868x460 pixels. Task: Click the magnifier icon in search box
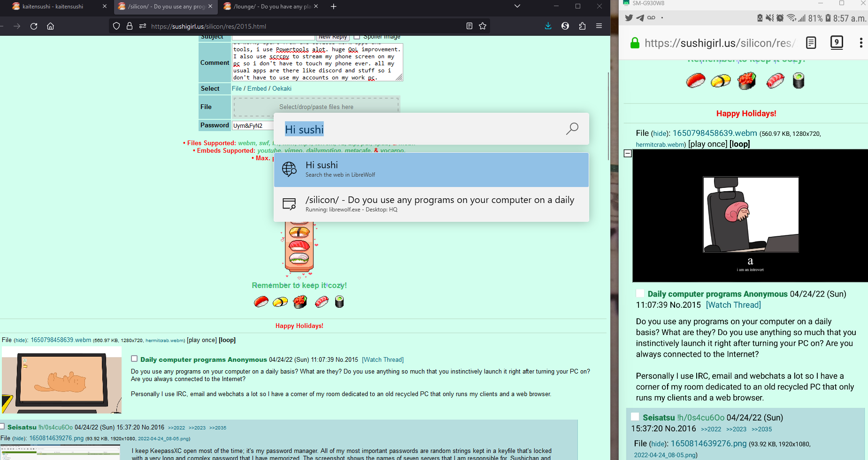[572, 129]
